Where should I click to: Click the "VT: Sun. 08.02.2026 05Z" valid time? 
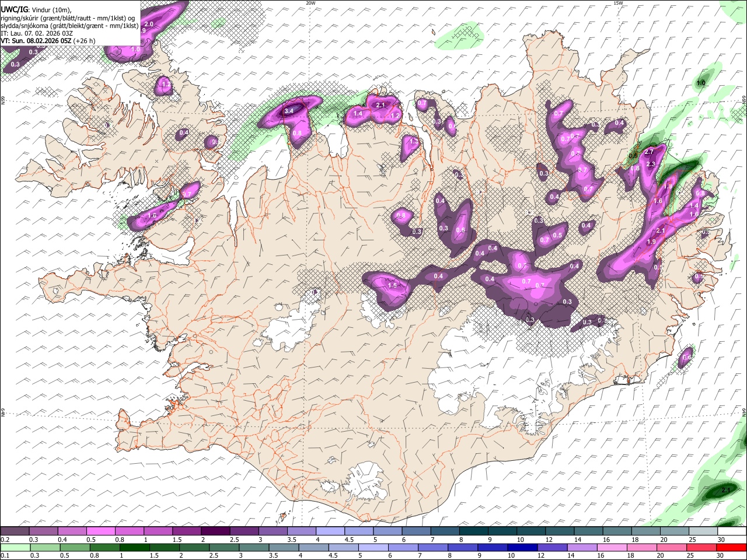tap(36, 41)
